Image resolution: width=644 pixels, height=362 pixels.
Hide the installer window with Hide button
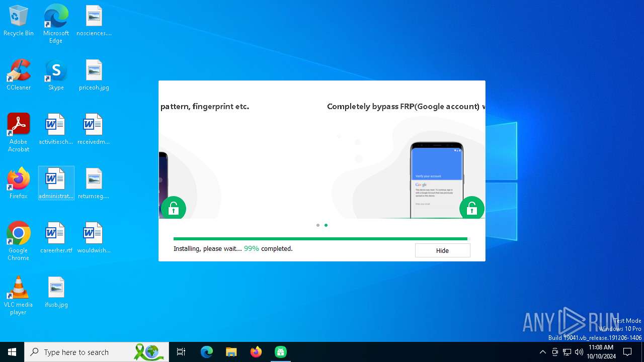pyautogui.click(x=443, y=250)
